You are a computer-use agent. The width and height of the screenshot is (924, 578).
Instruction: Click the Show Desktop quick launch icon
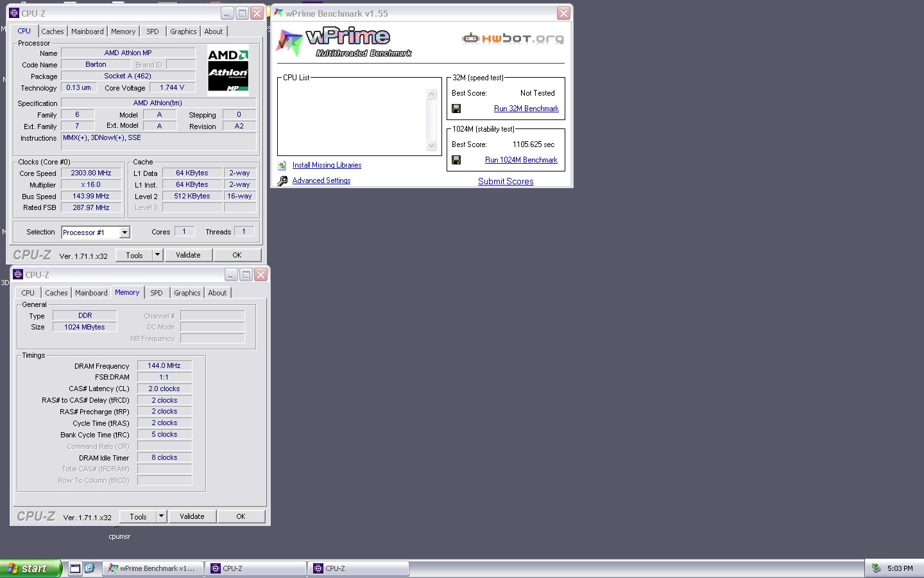75,568
